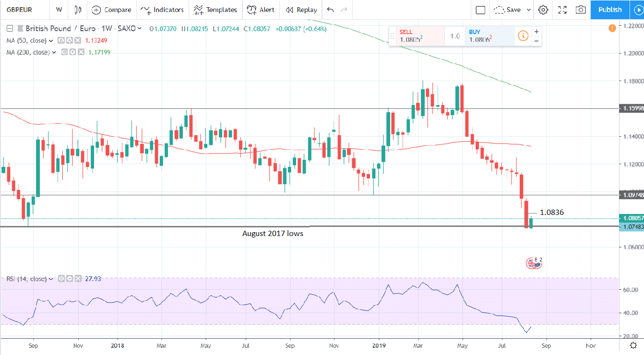644x355 pixels.
Task: Click the SELL price button
Action: tap(416, 36)
